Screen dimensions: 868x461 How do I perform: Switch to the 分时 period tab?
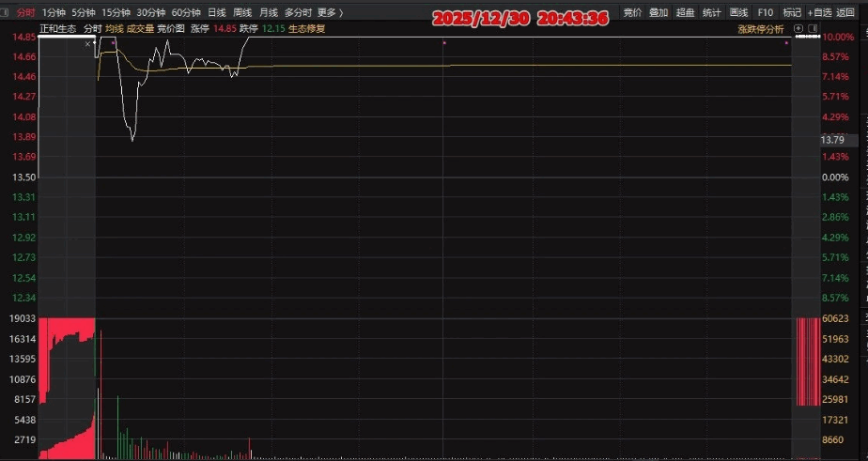click(x=25, y=12)
